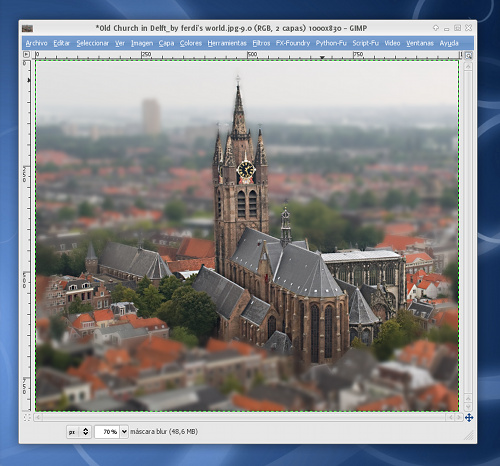Expand the 70% zoom level dropdown arrow
The width and height of the screenshot is (500, 466).
click(x=124, y=432)
